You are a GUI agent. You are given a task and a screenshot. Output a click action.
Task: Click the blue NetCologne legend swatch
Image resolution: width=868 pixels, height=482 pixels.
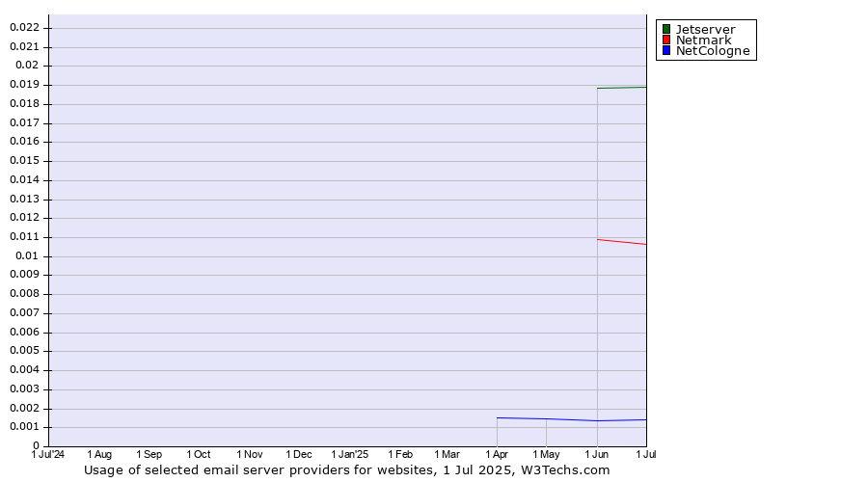tap(666, 50)
